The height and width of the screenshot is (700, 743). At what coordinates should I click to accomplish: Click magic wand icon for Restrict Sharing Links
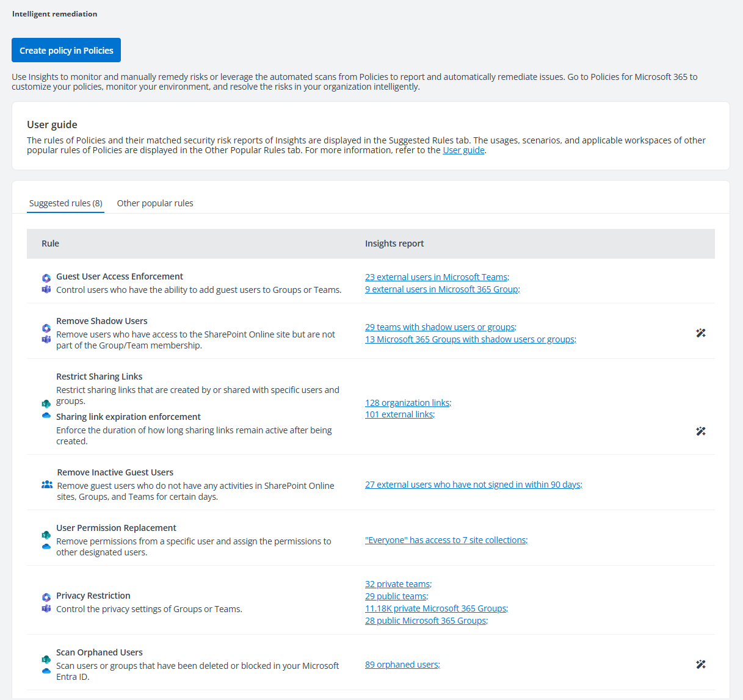(x=701, y=431)
